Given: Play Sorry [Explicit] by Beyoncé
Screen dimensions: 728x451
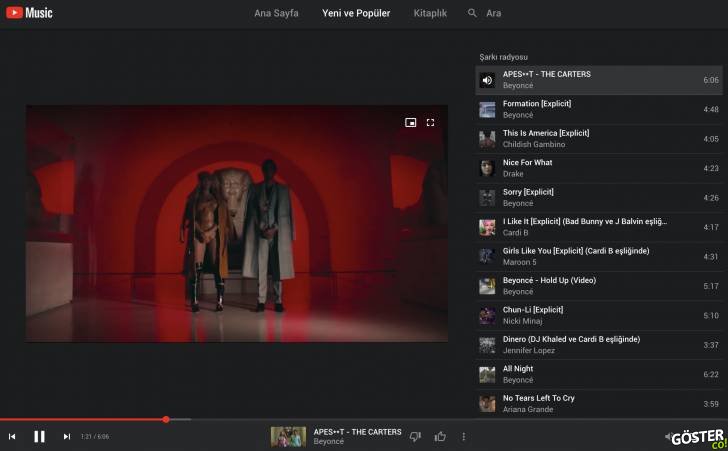Looking at the screenshot, I should [x=598, y=198].
